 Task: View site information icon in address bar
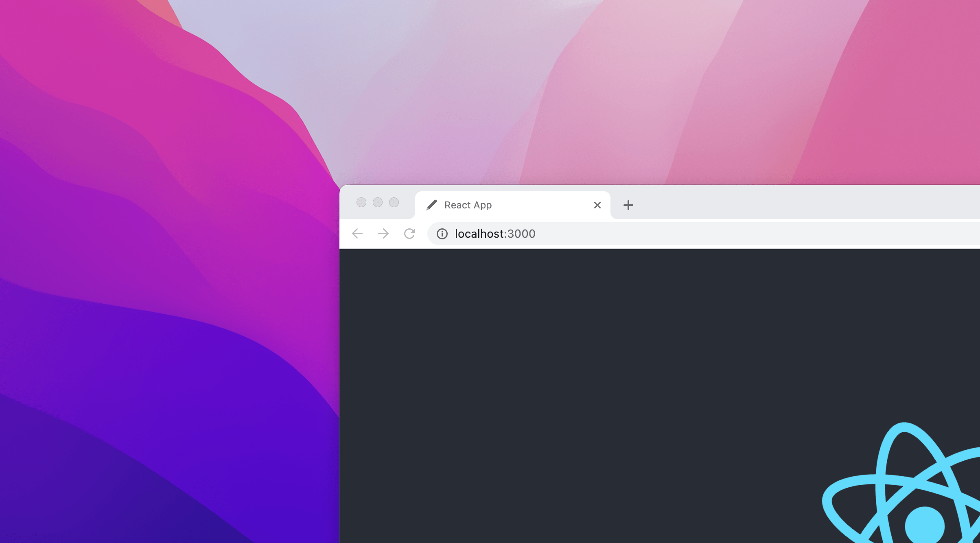[x=442, y=234]
